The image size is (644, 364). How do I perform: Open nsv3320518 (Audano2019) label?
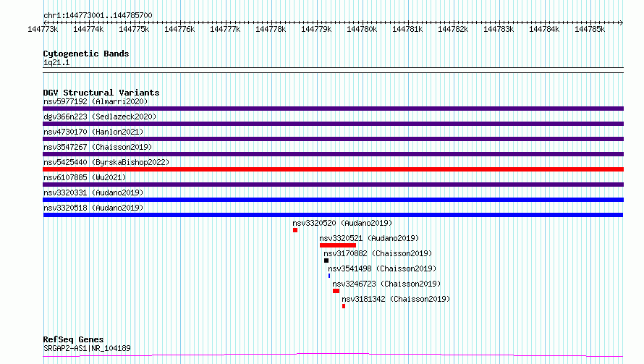pyautogui.click(x=93, y=208)
